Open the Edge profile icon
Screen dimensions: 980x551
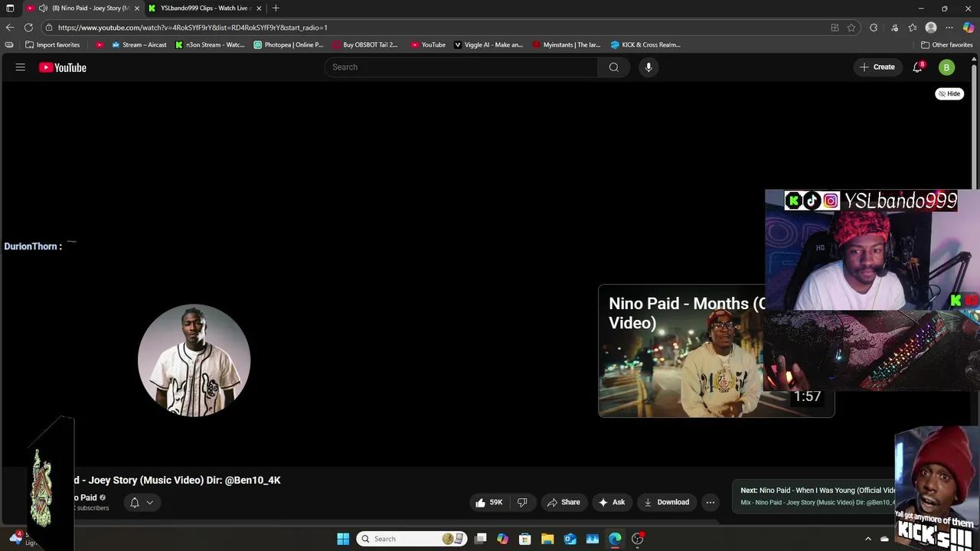pyautogui.click(x=931, y=28)
